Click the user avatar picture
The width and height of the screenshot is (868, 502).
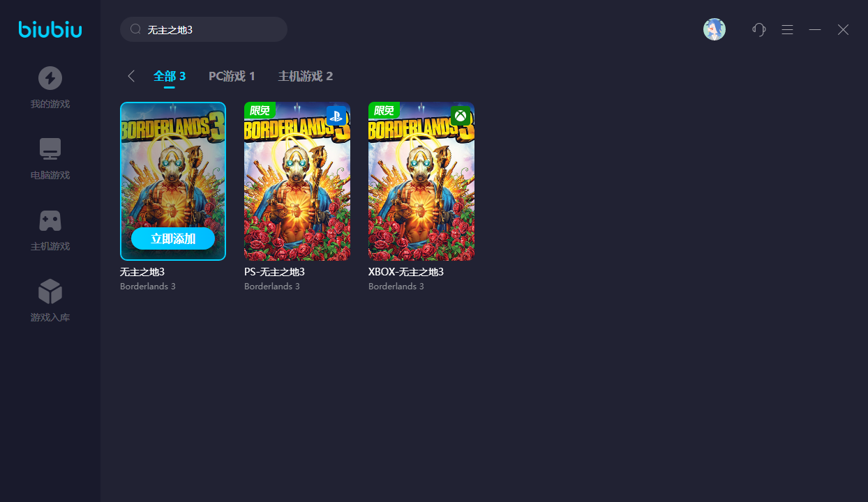click(714, 29)
